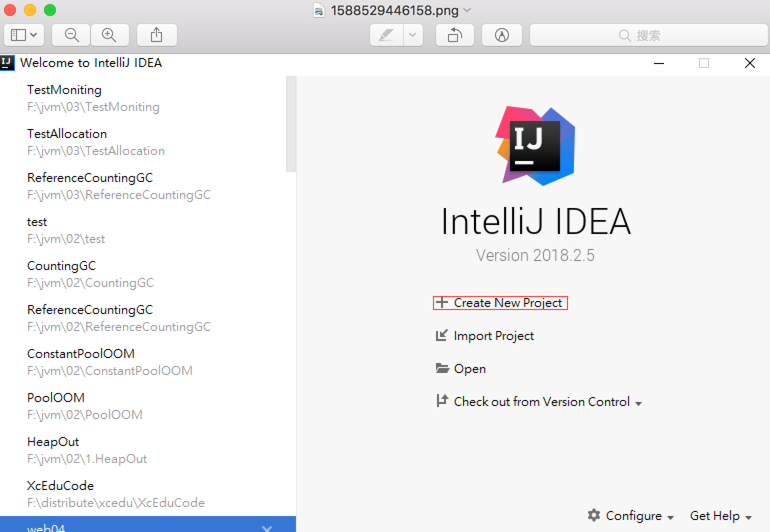This screenshot has width=770, height=532.
Task: Open the highlight pen dropdown arrow
Action: (413, 35)
